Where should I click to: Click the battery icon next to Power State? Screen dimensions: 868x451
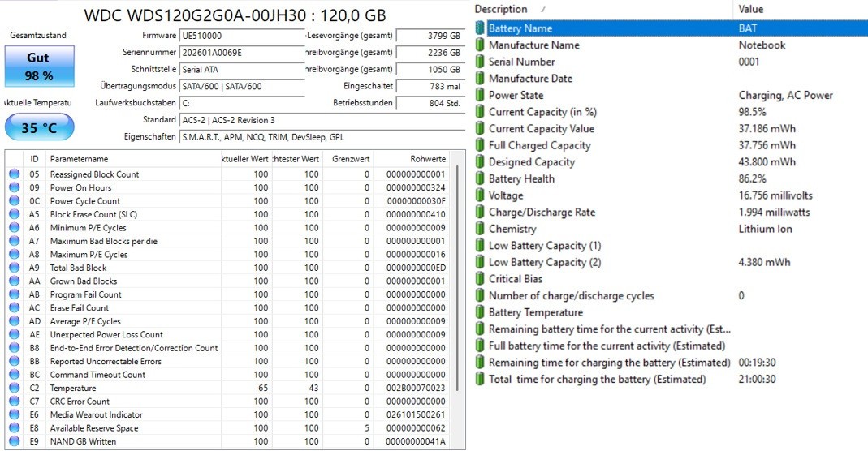pyautogui.click(x=480, y=95)
